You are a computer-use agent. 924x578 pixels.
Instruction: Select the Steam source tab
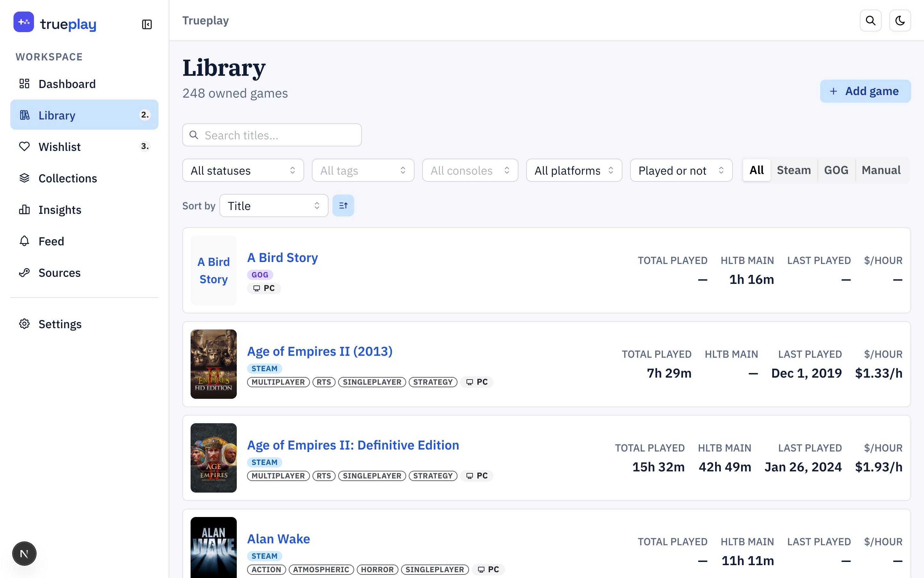click(794, 170)
